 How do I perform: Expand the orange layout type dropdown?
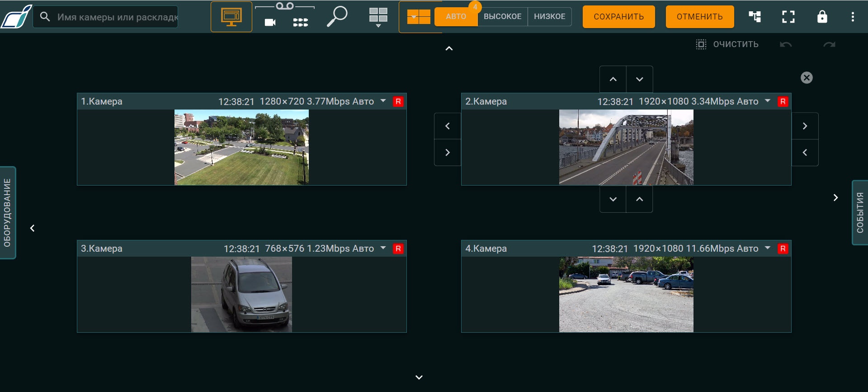419,17
